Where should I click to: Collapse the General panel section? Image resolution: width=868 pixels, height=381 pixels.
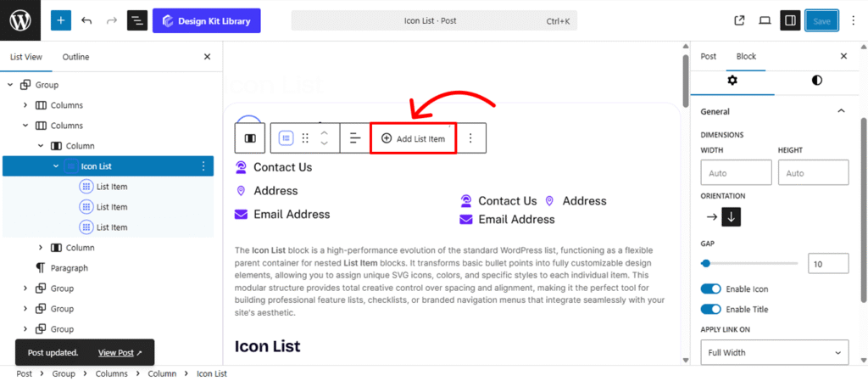click(x=841, y=111)
